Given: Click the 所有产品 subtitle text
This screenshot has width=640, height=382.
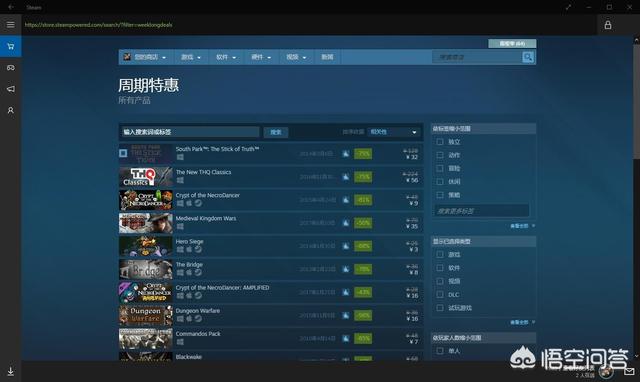Looking at the screenshot, I should (x=134, y=100).
